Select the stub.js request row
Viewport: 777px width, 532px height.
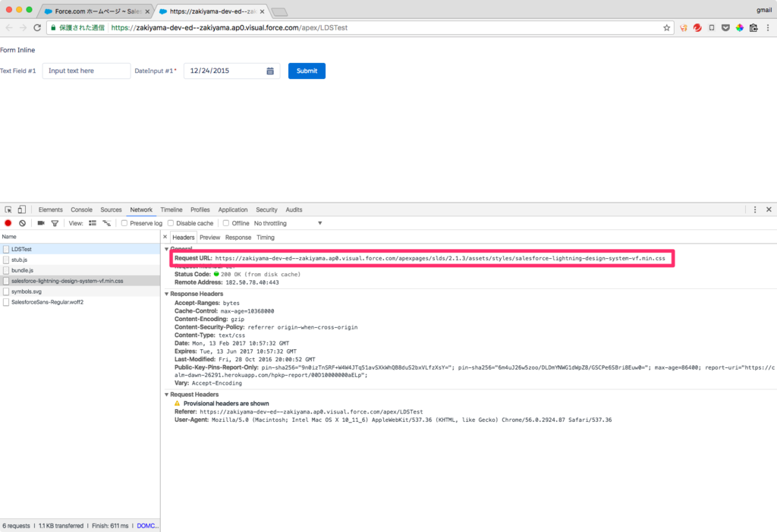(80, 260)
